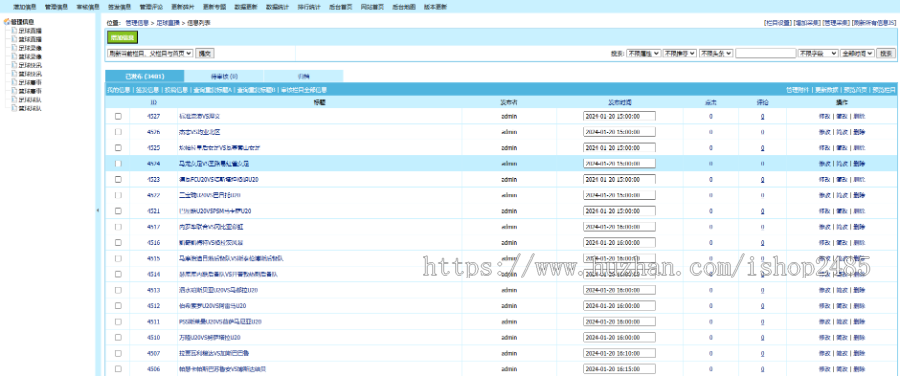The height and width of the screenshot is (376, 900).
Task: Click the publish time field of row 4527
Action: (x=619, y=116)
